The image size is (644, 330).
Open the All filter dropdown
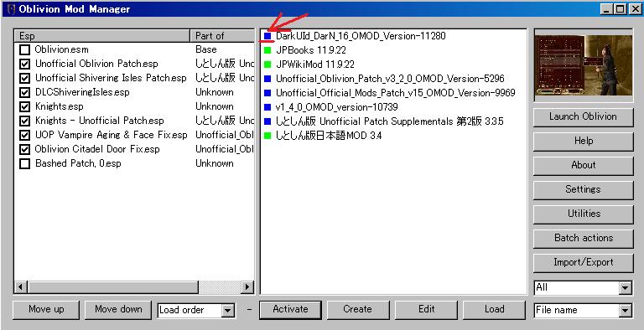[x=625, y=288]
